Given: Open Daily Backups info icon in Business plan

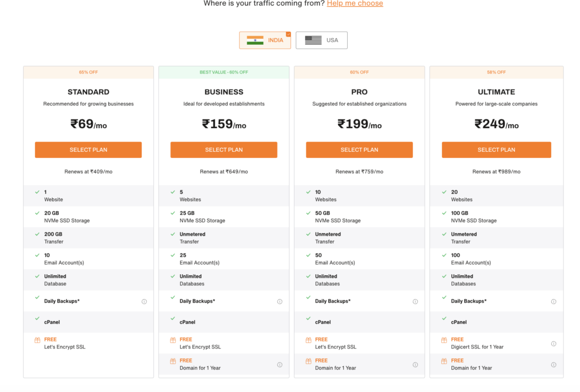Looking at the screenshot, I should point(280,302).
